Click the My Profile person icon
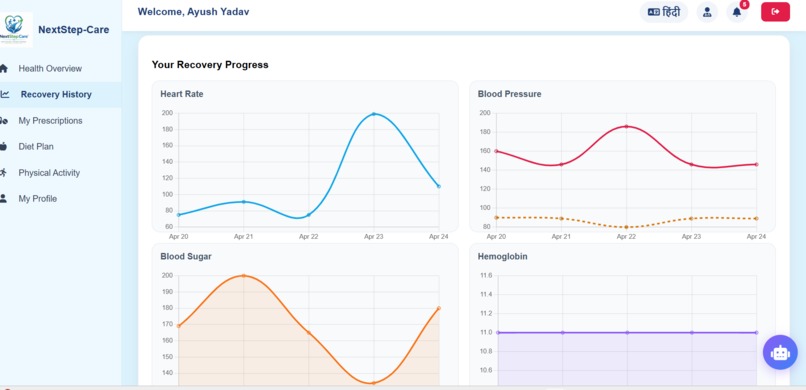Image resolution: width=806 pixels, height=390 pixels. point(4,198)
